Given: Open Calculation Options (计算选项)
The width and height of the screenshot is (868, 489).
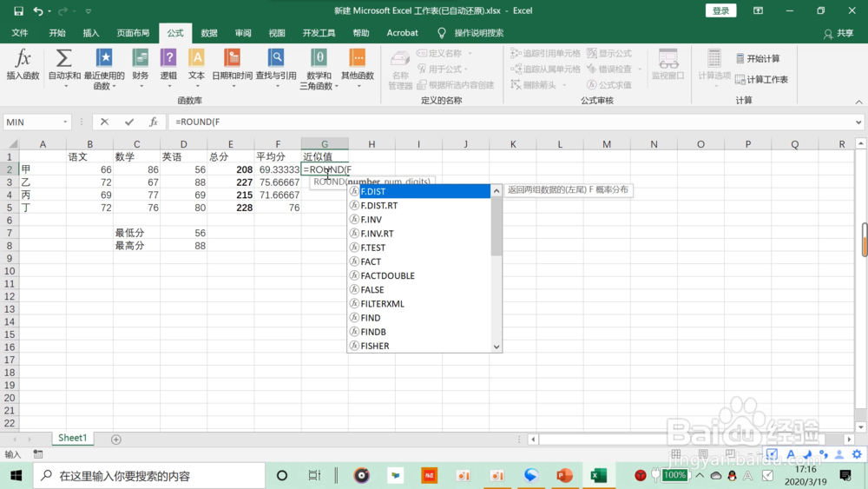Looking at the screenshot, I should pyautogui.click(x=714, y=68).
